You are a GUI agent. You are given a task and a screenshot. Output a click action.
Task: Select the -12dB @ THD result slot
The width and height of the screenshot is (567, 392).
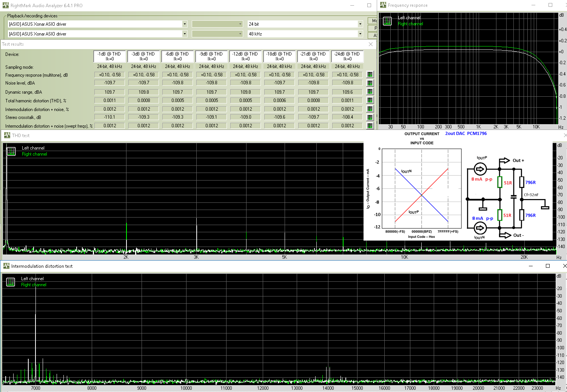245,56
